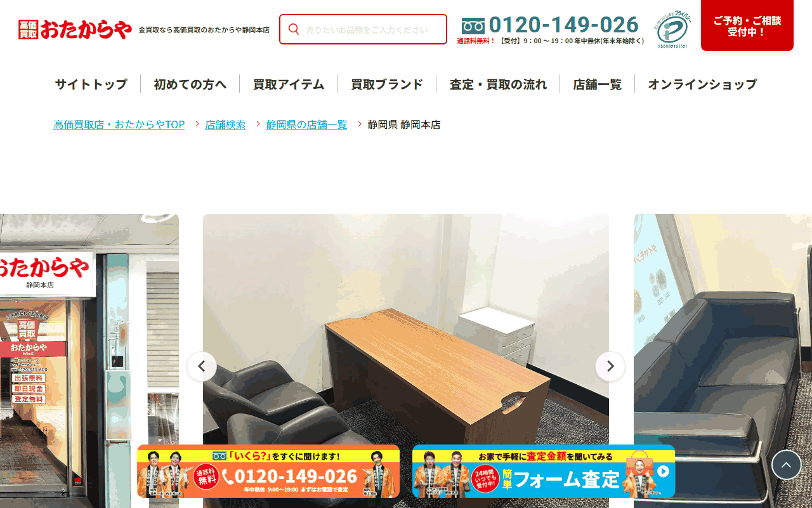This screenshot has height=508, width=812.
Task: Click the 0120-149-026 phone number in header
Action: [564, 25]
